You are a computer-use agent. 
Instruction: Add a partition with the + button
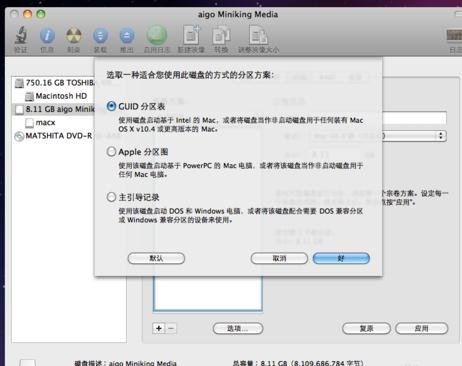[159, 328]
